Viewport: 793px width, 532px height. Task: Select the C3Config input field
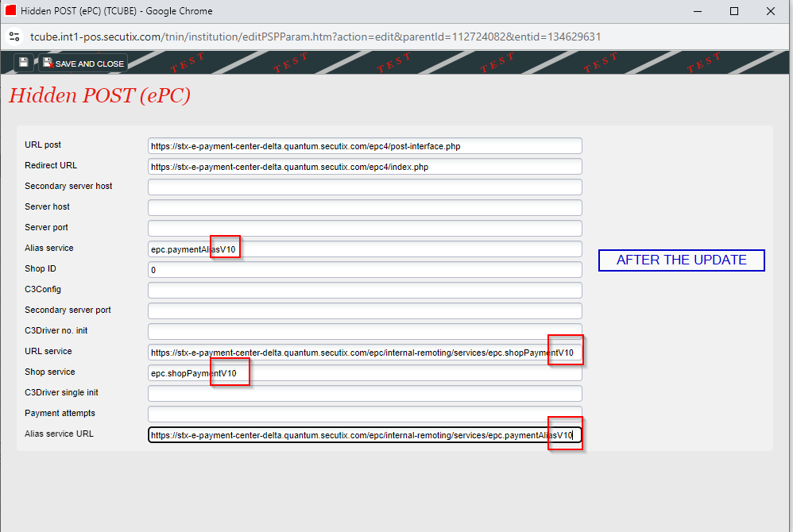(364, 290)
